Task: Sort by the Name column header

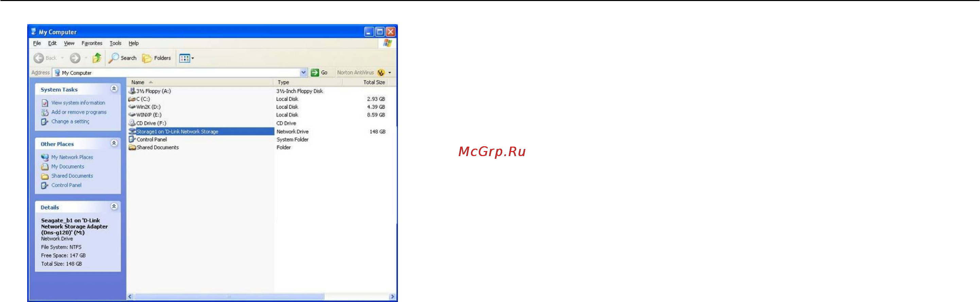Action: (200, 82)
